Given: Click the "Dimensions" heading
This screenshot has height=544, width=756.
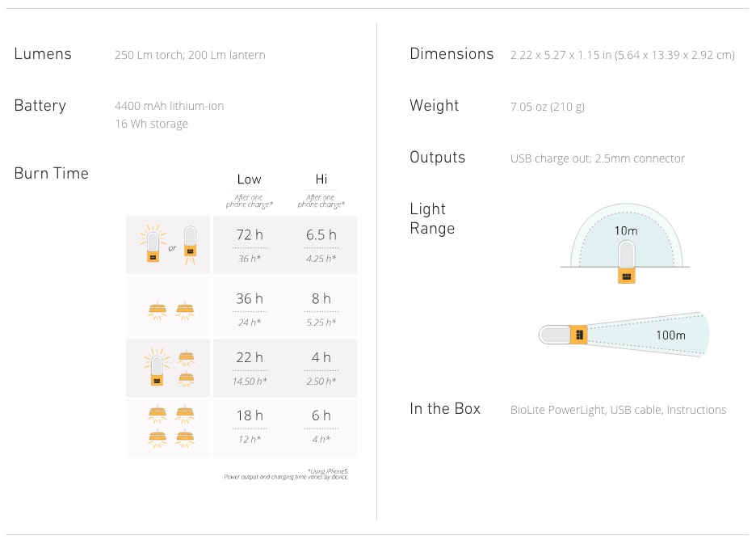Looking at the screenshot, I should [451, 54].
